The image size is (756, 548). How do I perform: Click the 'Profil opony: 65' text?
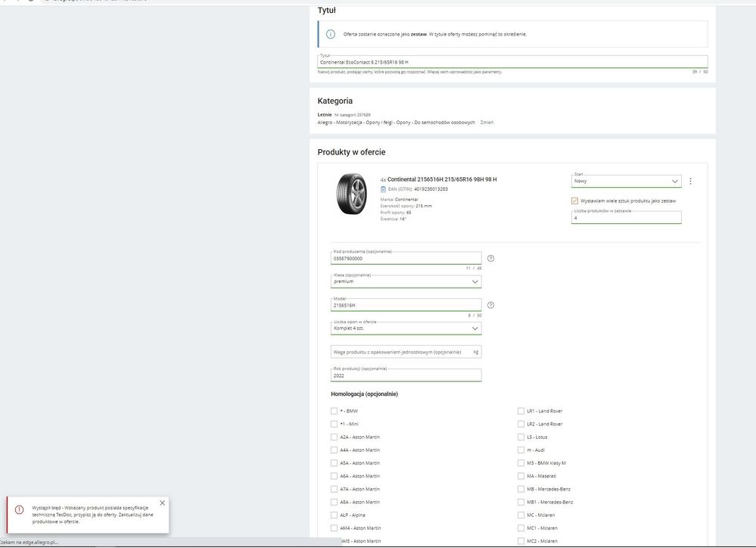tap(396, 213)
